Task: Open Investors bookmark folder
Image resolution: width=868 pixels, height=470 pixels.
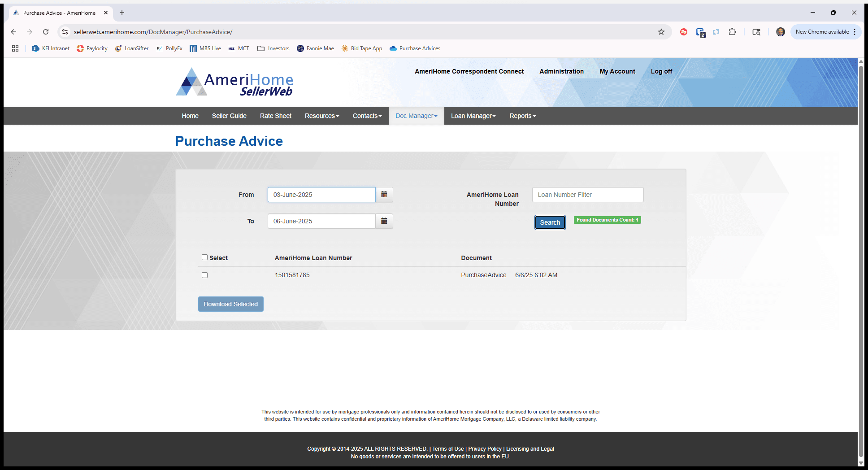Action: coord(273,48)
